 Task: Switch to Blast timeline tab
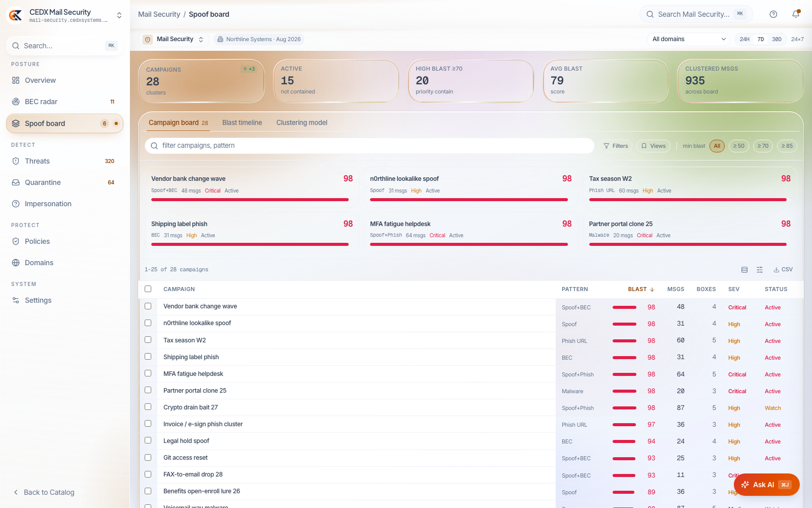point(242,122)
